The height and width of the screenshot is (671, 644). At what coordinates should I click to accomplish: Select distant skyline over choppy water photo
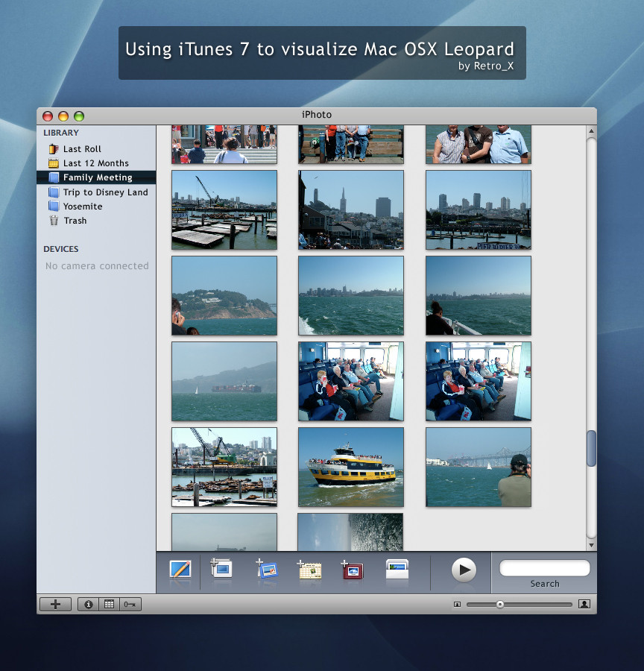351,295
